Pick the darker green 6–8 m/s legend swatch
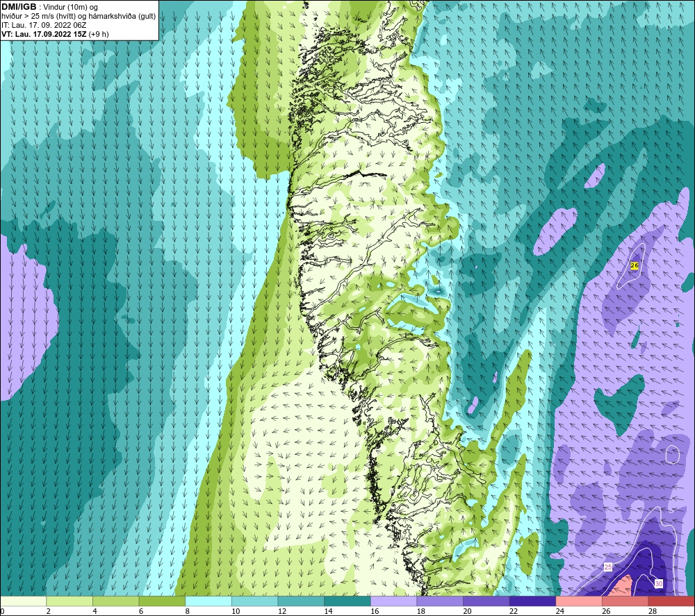Viewport: 695px width, 616px height. point(162,601)
